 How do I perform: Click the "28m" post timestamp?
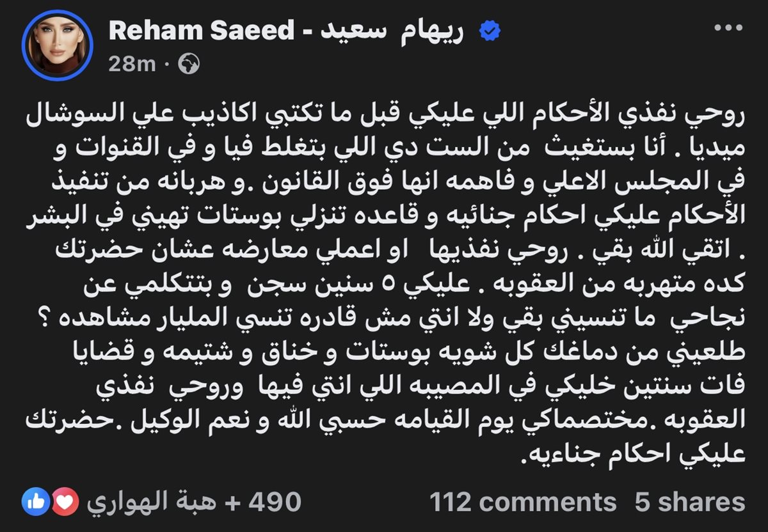[132, 64]
